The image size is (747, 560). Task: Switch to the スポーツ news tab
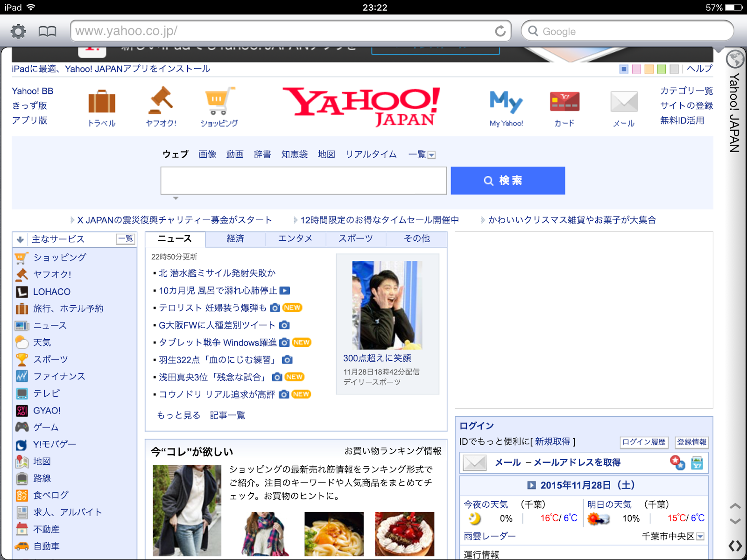pyautogui.click(x=356, y=239)
